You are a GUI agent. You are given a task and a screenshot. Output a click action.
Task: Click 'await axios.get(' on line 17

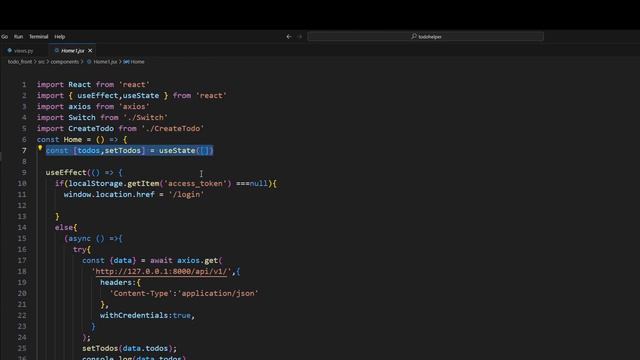[x=186, y=260]
